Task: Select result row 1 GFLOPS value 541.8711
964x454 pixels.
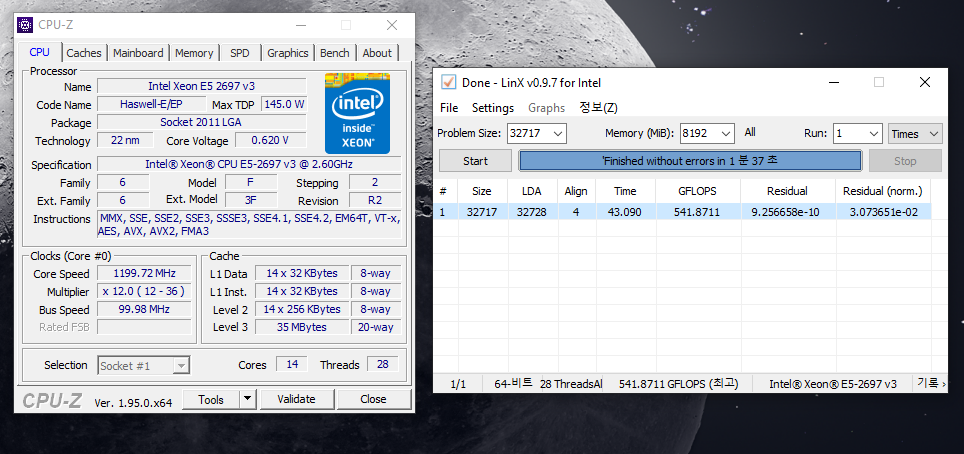Action: (x=698, y=212)
